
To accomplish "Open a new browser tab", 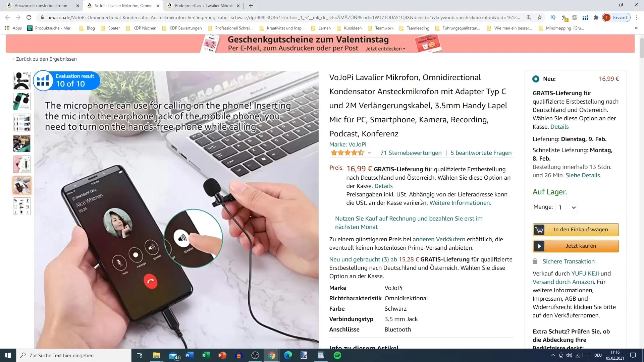I will coord(251,6).
